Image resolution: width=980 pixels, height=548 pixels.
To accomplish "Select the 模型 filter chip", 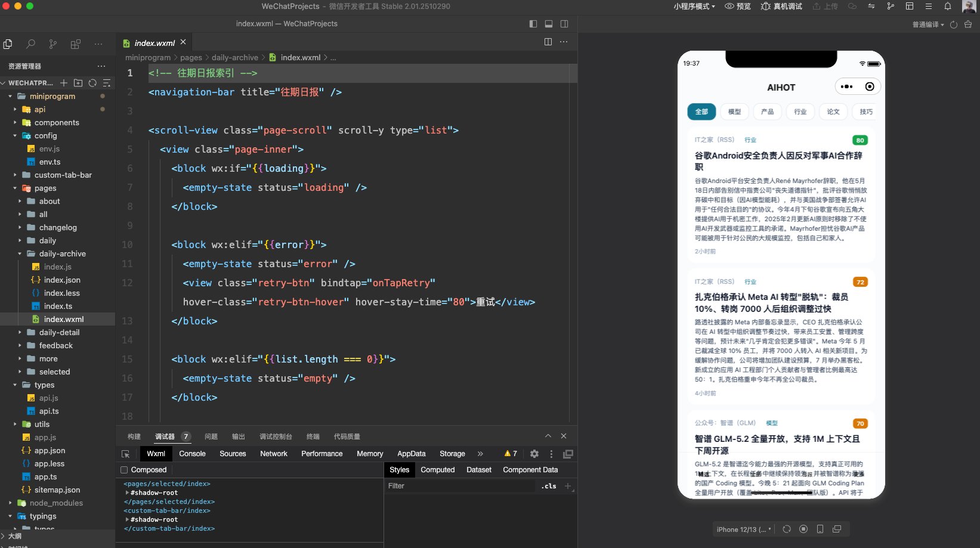I will (734, 112).
